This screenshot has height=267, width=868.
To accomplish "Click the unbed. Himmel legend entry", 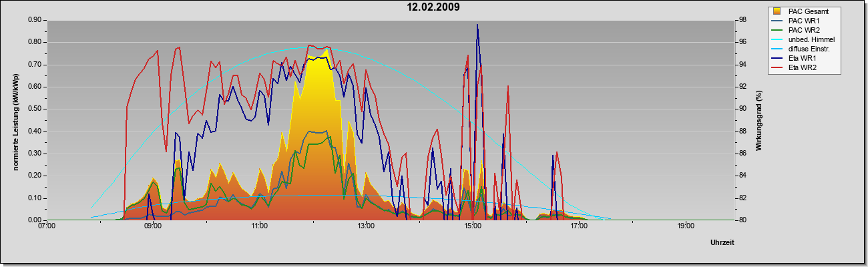I will 811,39.
